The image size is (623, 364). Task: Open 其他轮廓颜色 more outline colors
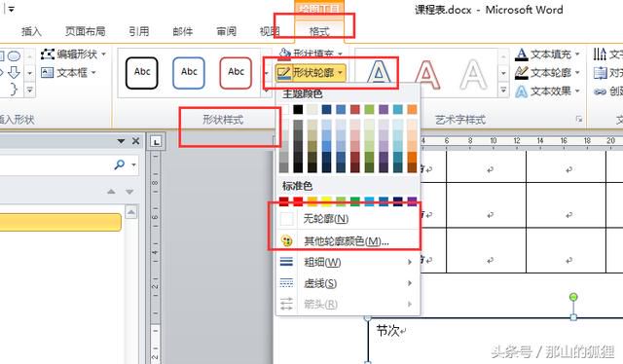(x=345, y=240)
